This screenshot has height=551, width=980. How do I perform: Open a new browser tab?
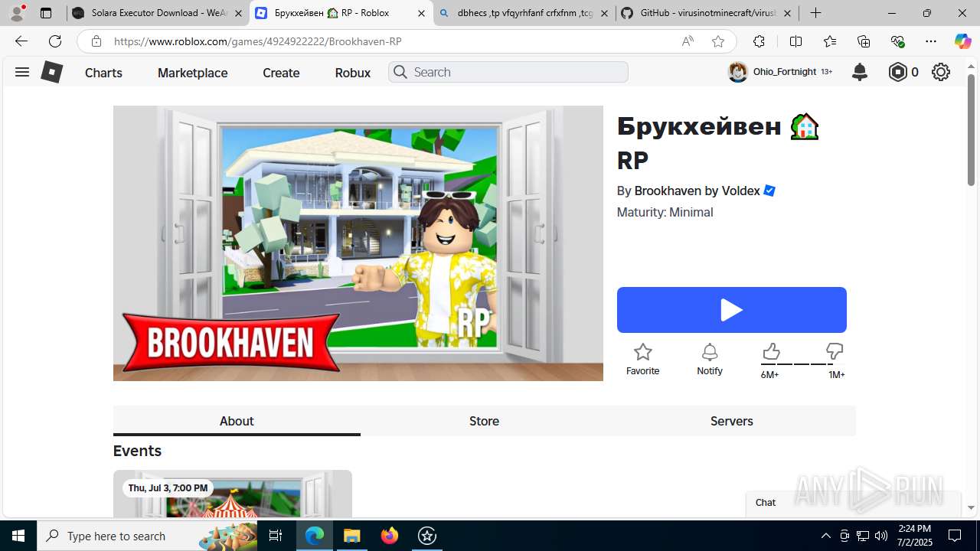tap(816, 13)
